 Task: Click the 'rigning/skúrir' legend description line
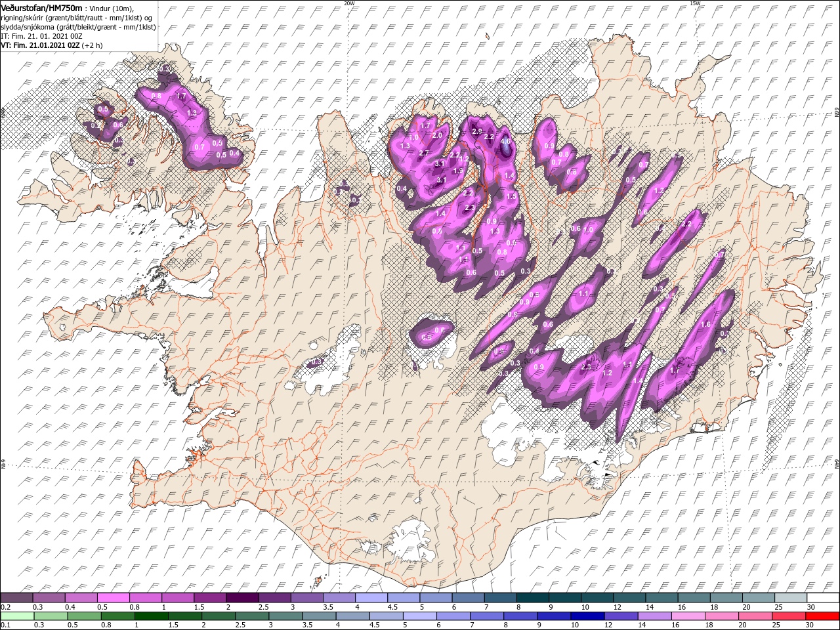coord(76,17)
